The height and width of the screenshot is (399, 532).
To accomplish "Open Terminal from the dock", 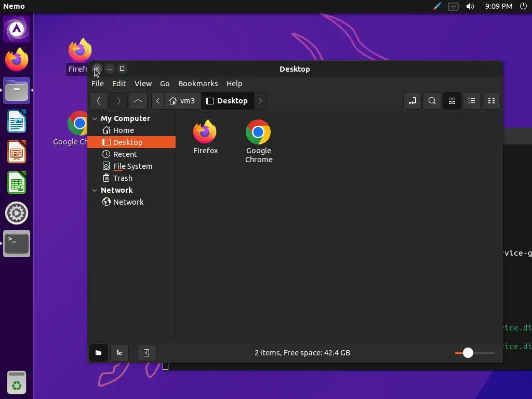I will [x=16, y=244].
